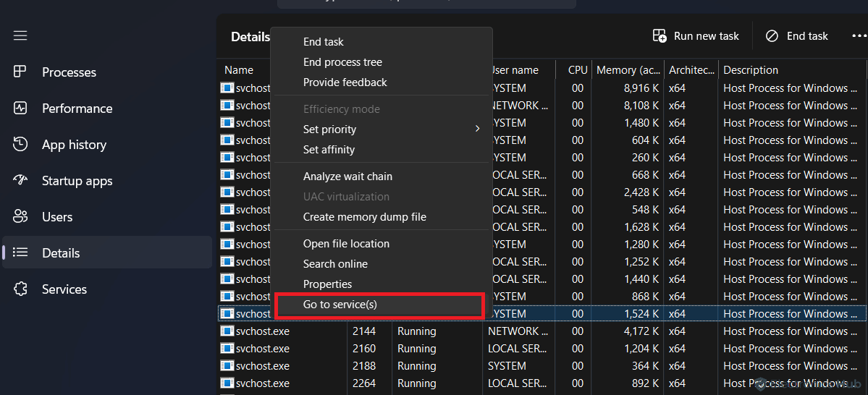Click svchost icon in selected 1,524 K row

[x=227, y=314]
